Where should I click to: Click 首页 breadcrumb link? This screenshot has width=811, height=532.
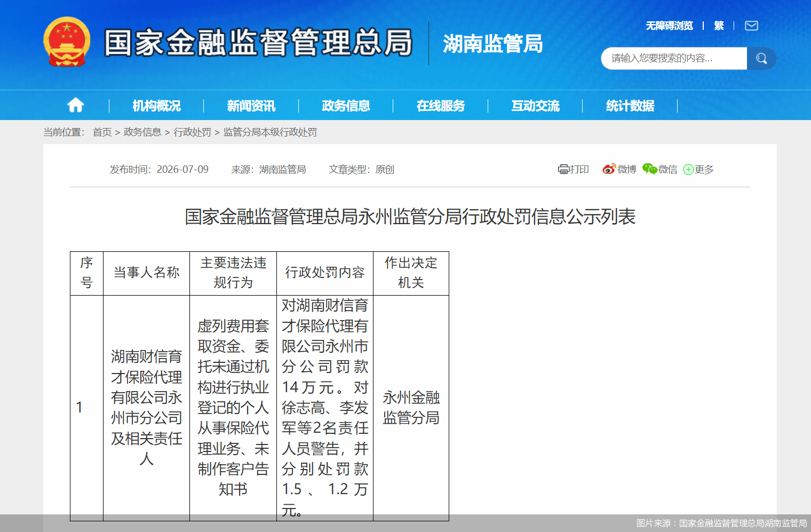tap(102, 132)
